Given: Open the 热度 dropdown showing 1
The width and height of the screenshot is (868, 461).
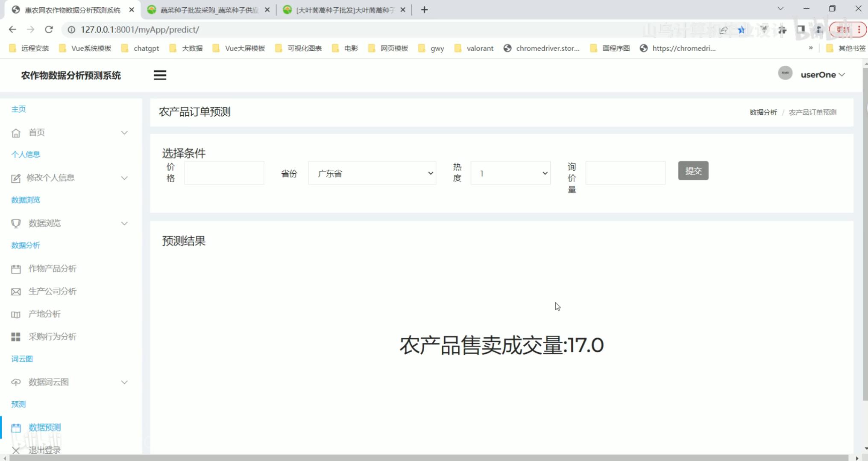Looking at the screenshot, I should (510, 173).
